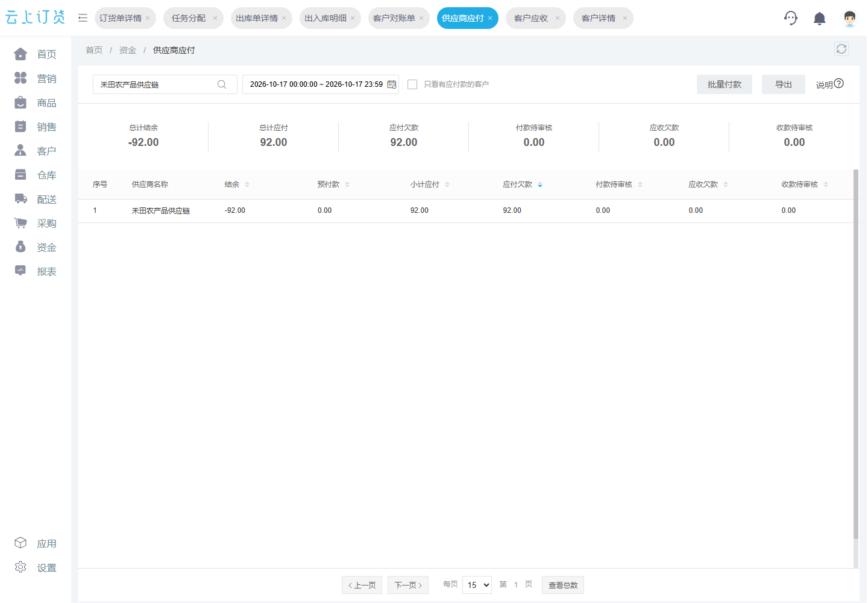Viewport: 868px width, 603px height.
Task: Check 只看有应付款的客户 checkbox
Action: pyautogui.click(x=412, y=84)
